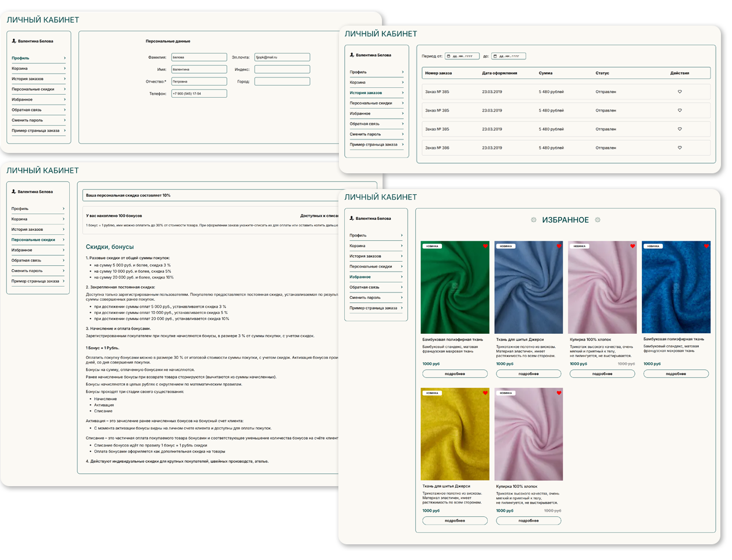Viewport: 732px width, 560px height.
Task: Click the heart action icon for Заказ № 386
Action: [680, 148]
